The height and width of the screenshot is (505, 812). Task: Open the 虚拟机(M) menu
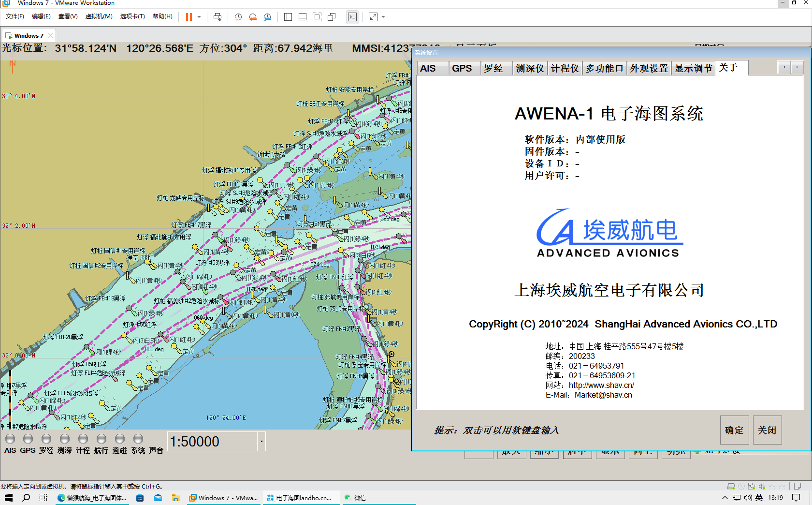(x=99, y=16)
